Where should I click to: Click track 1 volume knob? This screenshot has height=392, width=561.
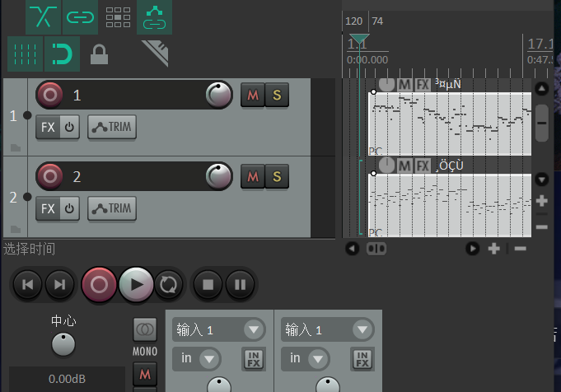click(x=218, y=96)
